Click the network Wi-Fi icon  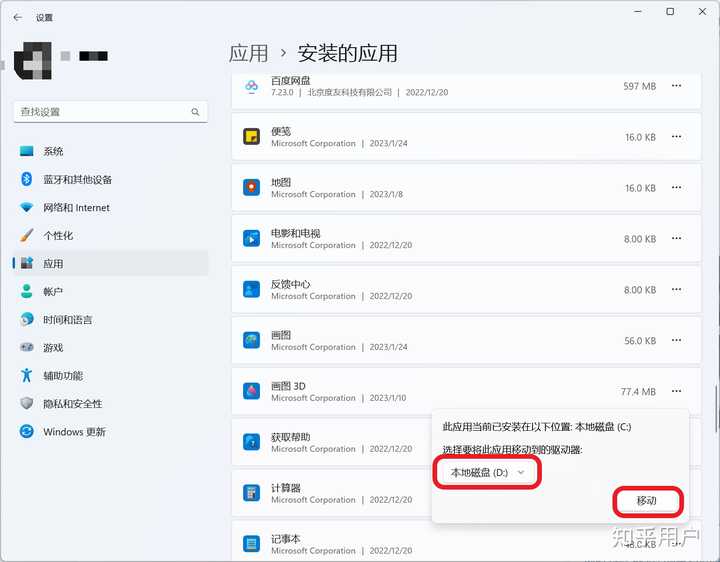(x=27, y=208)
